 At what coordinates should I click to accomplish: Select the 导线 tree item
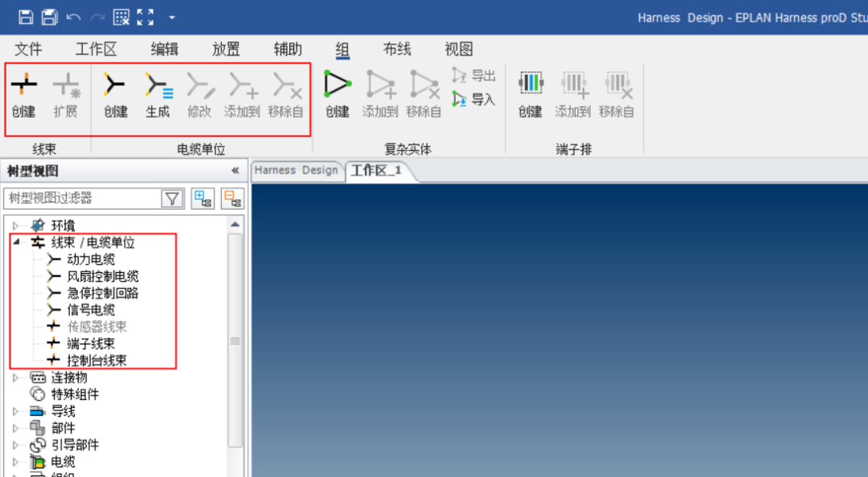pos(63,412)
